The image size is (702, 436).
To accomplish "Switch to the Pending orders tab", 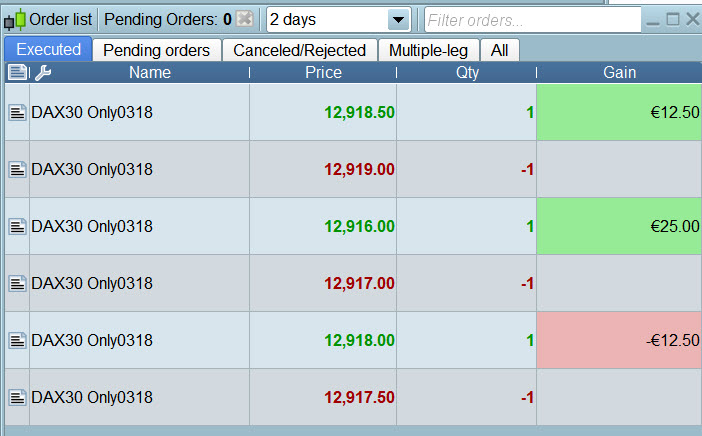I will [x=157, y=50].
